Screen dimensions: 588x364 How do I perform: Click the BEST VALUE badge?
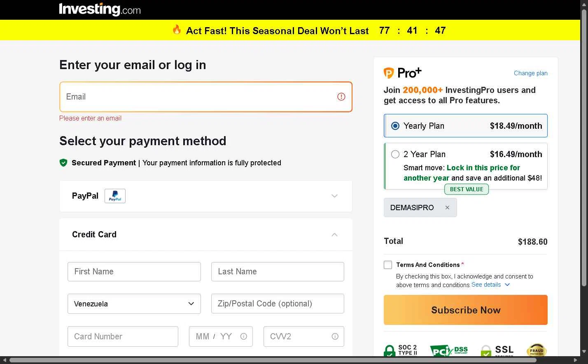pyautogui.click(x=467, y=189)
